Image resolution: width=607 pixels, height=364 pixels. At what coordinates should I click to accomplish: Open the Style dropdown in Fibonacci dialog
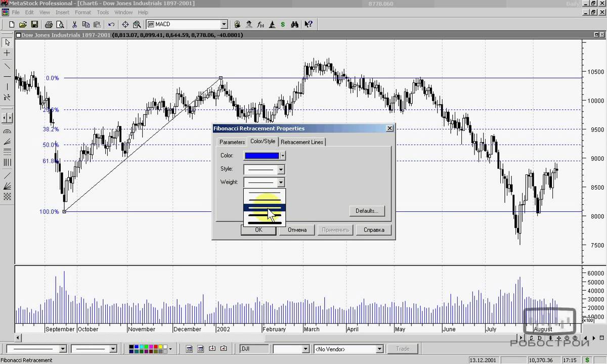[x=281, y=169]
